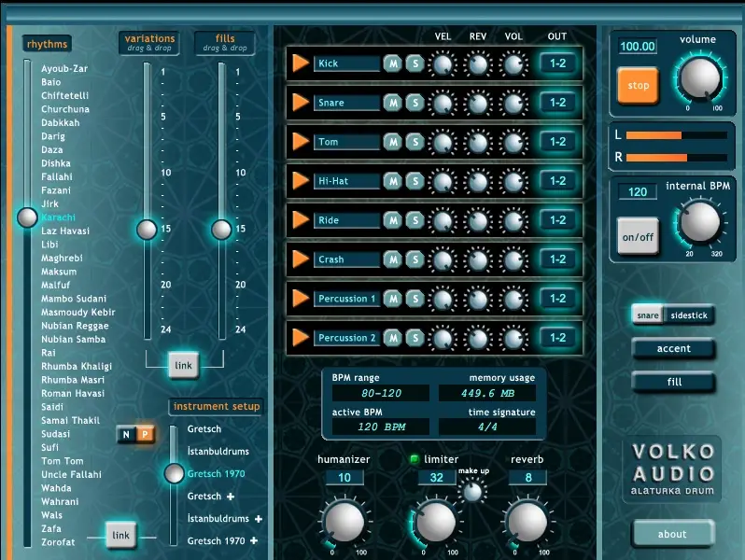Preview the Kick sound with its play arrow
This screenshot has width=745, height=560.
point(301,63)
